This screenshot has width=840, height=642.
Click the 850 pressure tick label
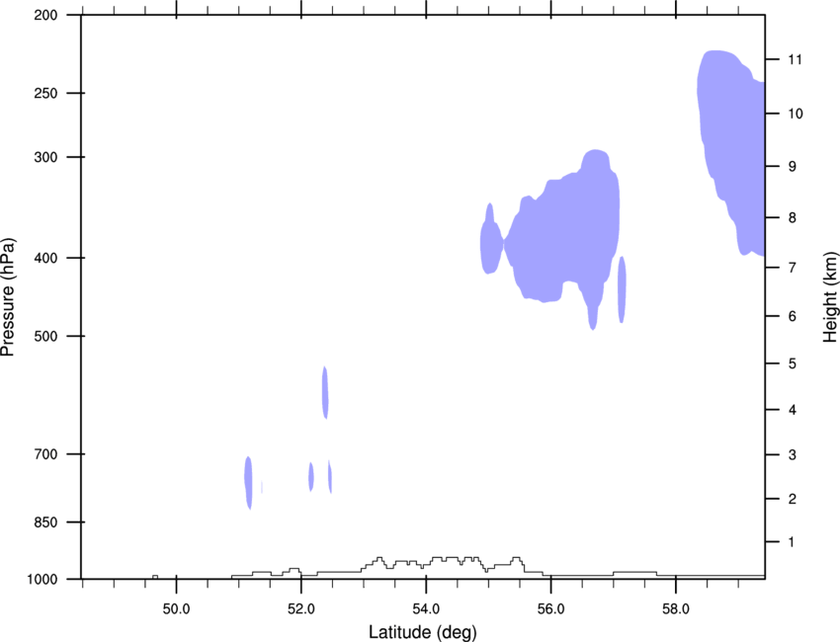[46, 522]
